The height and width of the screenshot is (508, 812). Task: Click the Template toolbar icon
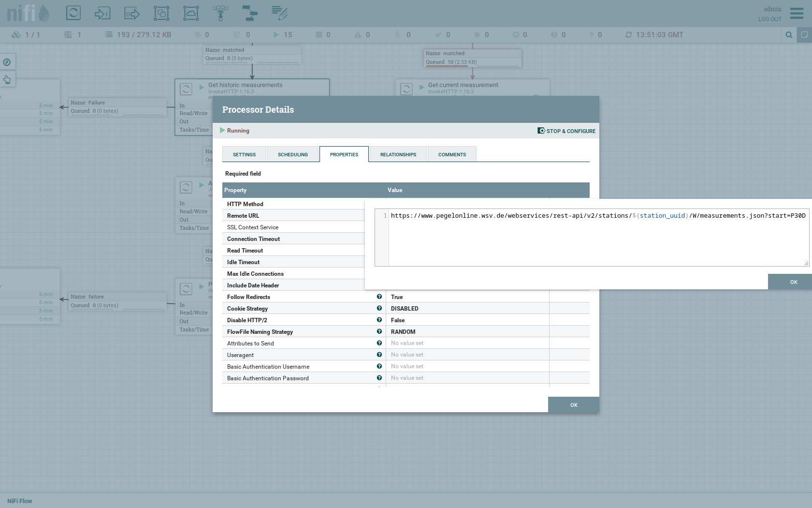[250, 13]
